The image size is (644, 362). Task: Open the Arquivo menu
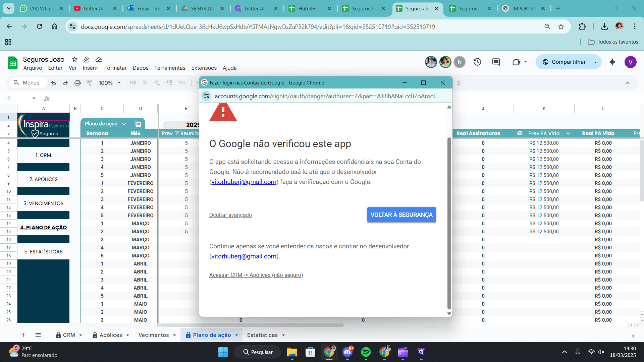(33, 68)
